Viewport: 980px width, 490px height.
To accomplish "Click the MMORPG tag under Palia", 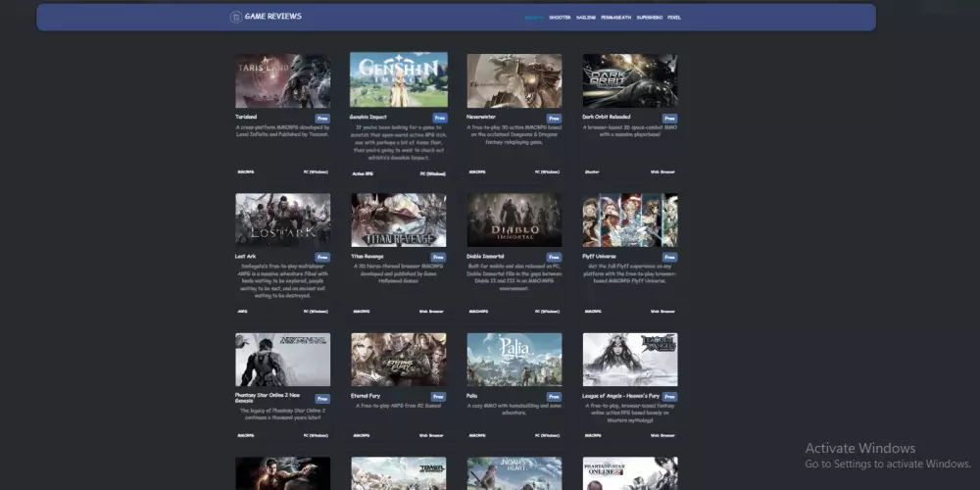I will (x=477, y=436).
